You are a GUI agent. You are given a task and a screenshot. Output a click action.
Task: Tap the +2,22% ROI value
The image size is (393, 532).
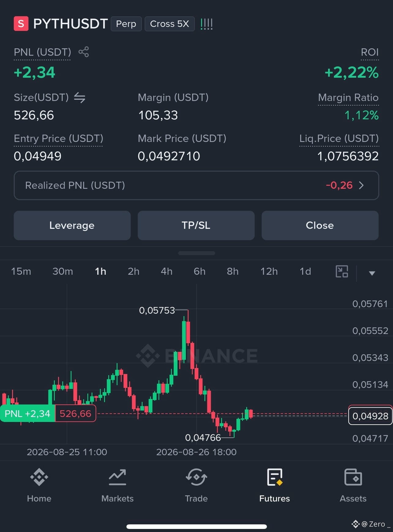[x=352, y=73]
